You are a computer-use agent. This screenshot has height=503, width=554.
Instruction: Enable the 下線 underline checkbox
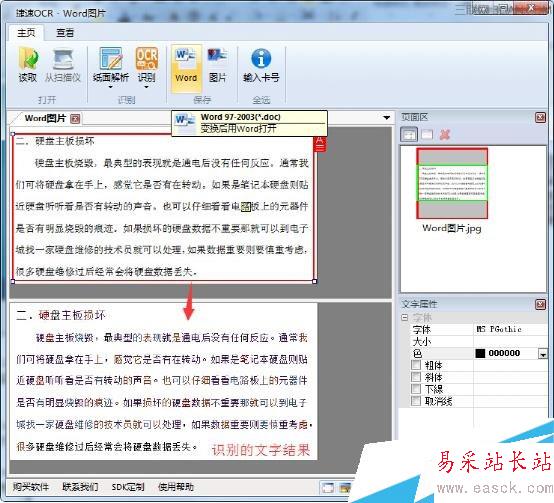point(416,389)
